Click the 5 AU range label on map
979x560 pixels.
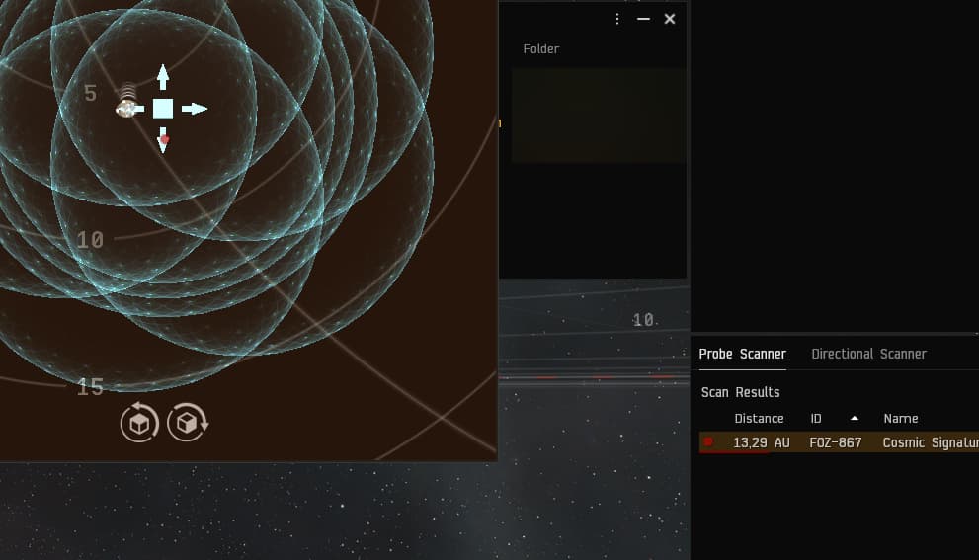tap(91, 93)
